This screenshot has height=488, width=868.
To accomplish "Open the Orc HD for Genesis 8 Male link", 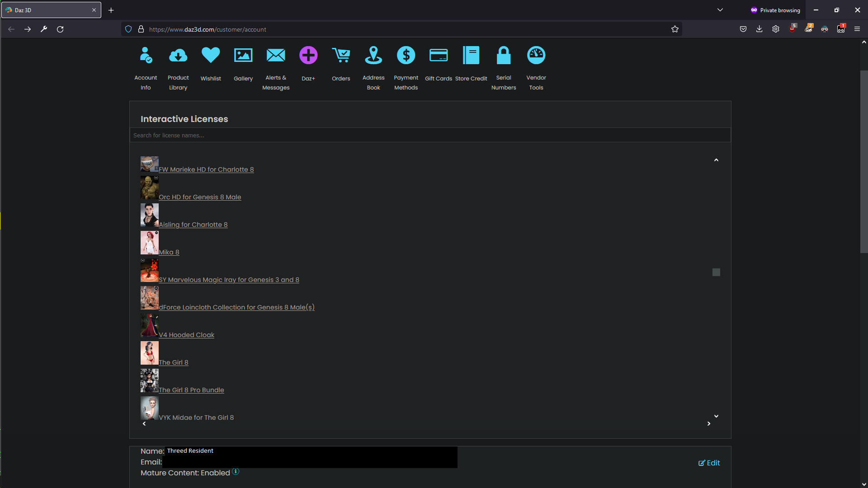I will 200,197.
